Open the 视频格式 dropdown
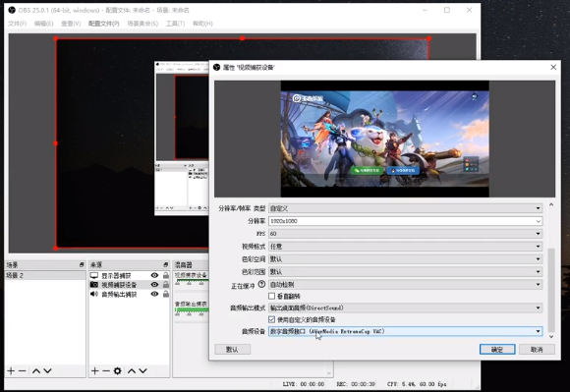This screenshot has width=570, height=392. click(405, 247)
